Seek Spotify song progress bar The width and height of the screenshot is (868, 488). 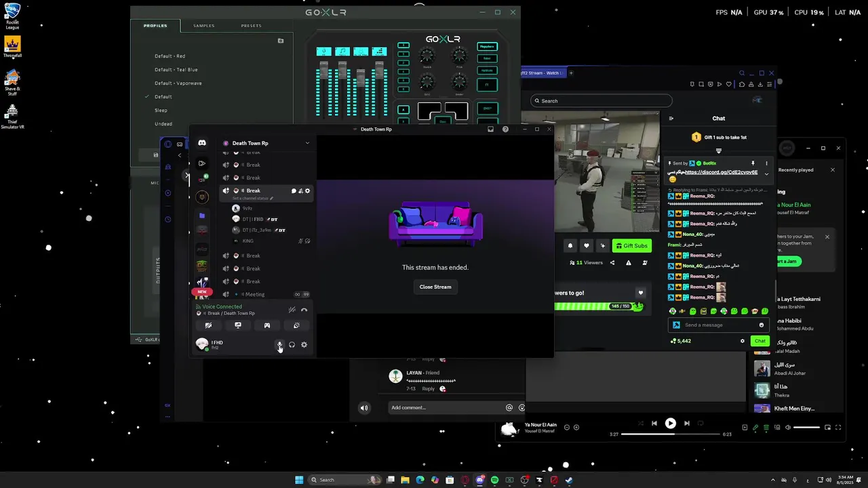671,434
